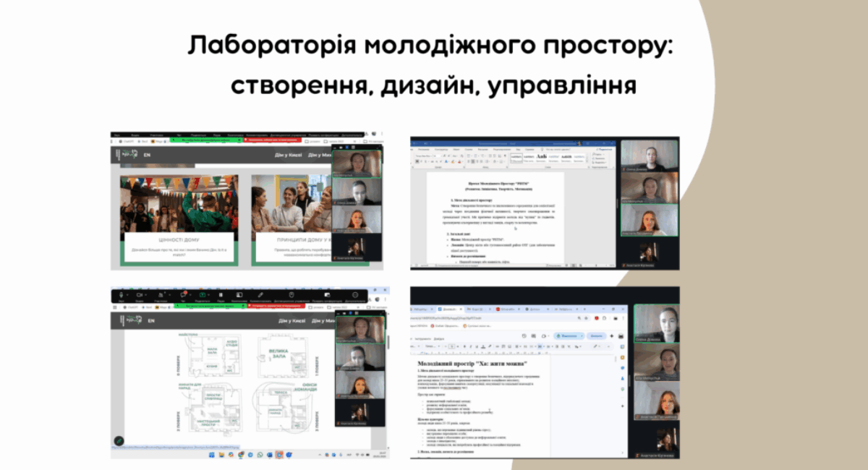This screenshot has height=470, width=868.
Task: Click Дім у Києві above the floor plan
Action: 289,320
